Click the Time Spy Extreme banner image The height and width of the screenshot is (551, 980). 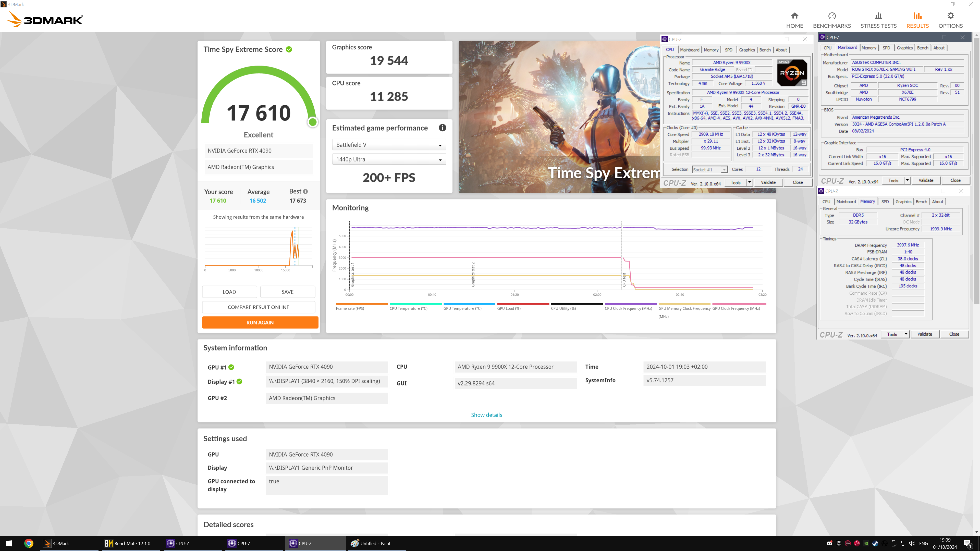pos(559,117)
